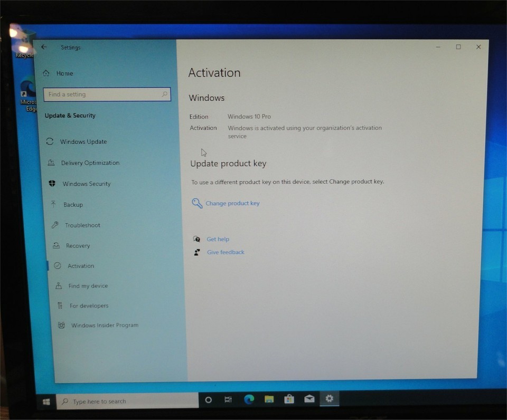Click the Get help link
Image resolution: width=507 pixels, height=420 pixels.
(218, 239)
